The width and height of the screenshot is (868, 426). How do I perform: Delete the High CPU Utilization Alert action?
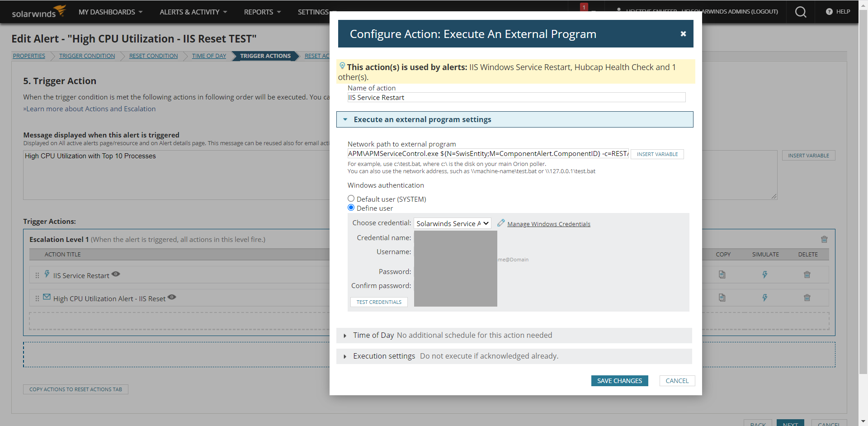point(807,298)
